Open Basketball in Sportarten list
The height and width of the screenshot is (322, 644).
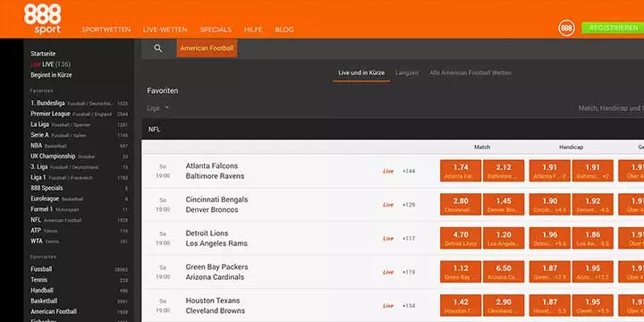tap(80, 301)
